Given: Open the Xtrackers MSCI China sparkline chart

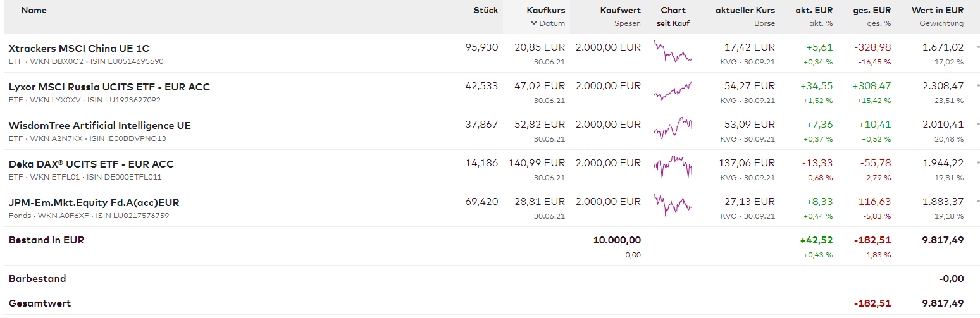Looking at the screenshot, I should coord(673,52).
